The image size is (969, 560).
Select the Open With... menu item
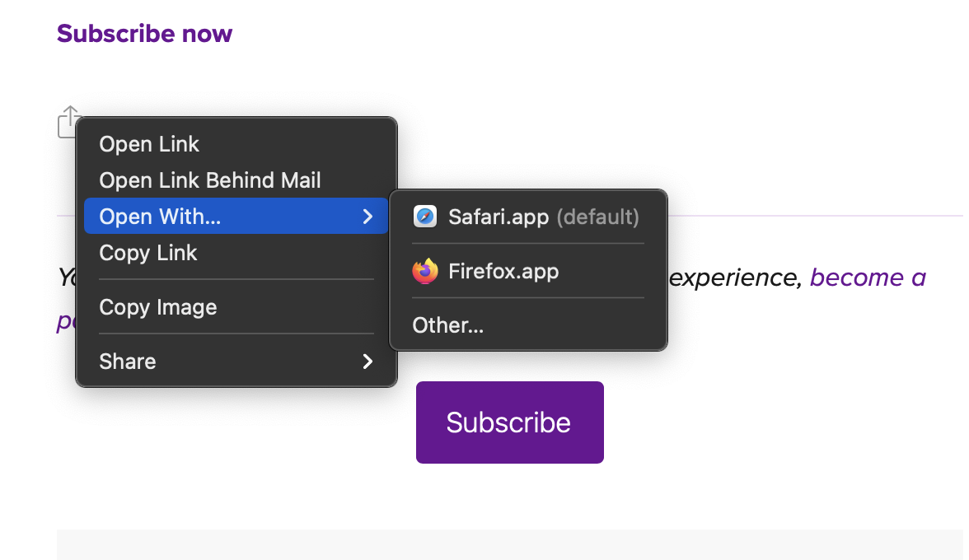(236, 216)
